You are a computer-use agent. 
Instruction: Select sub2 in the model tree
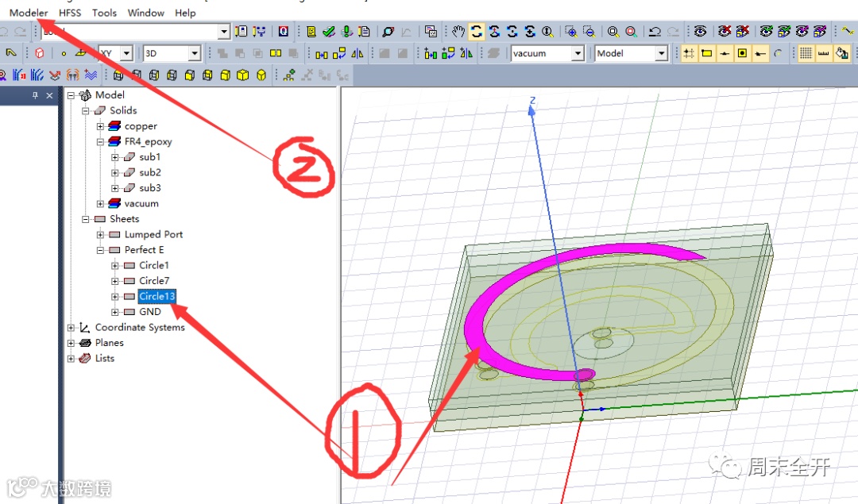click(x=150, y=172)
